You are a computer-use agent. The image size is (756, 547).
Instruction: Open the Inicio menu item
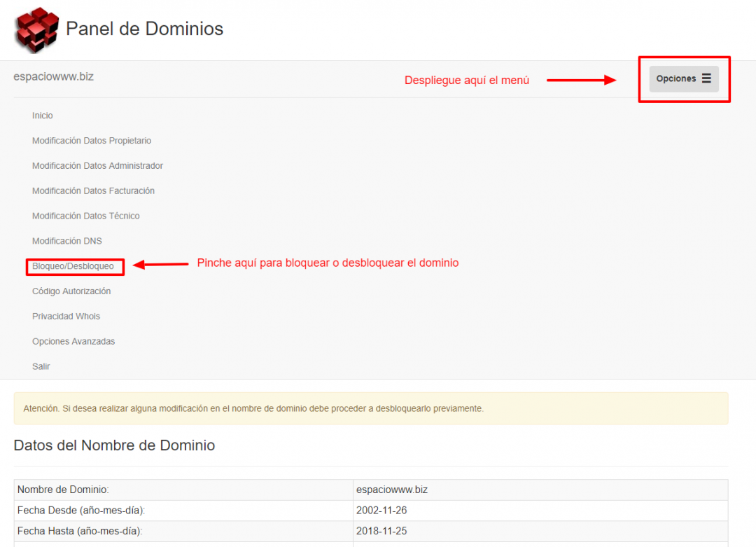point(43,116)
